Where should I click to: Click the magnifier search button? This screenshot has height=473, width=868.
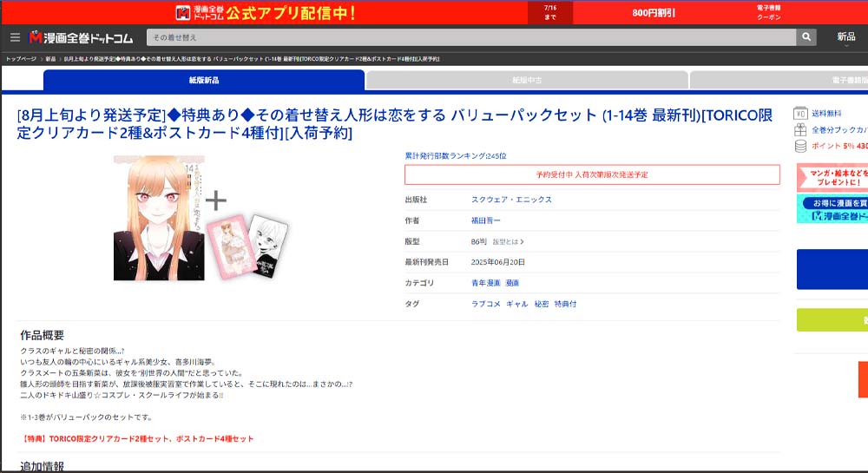pos(806,37)
